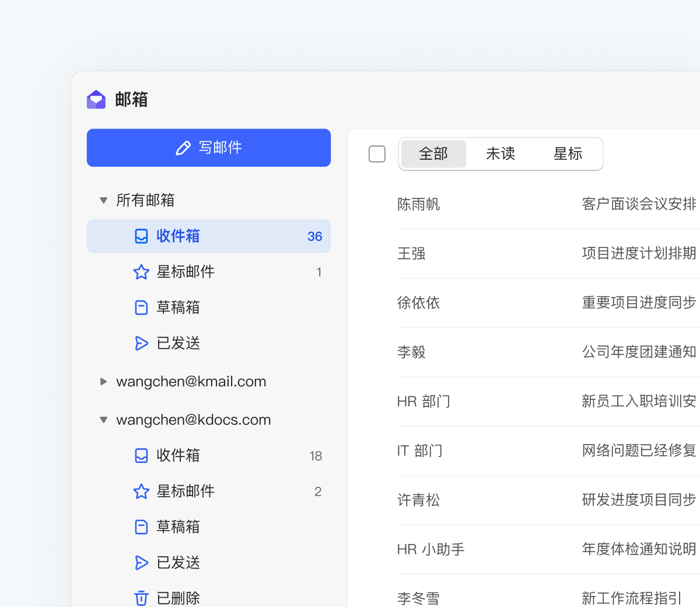Click the star icon under wangchen@kdocs.com

141,491
